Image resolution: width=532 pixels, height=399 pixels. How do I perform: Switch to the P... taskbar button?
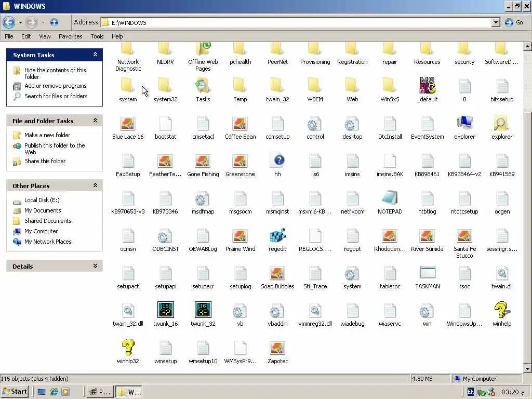point(99,392)
